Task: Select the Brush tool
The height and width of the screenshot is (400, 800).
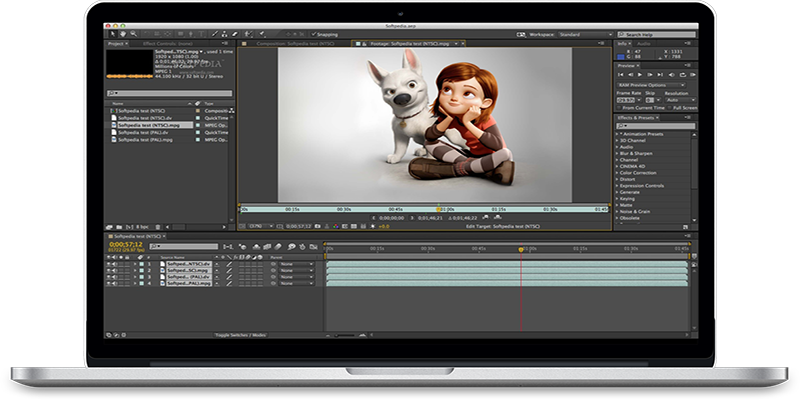Action: pos(215,34)
